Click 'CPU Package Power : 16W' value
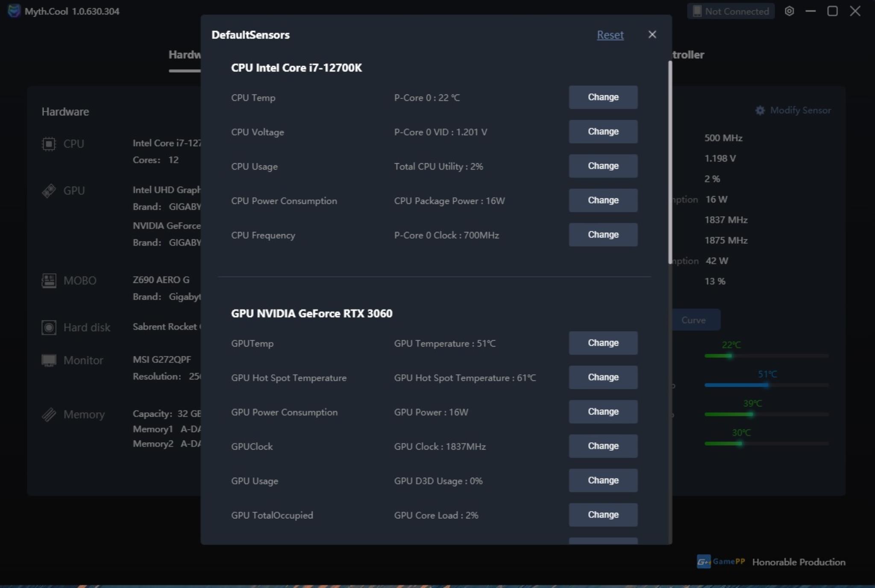Image resolution: width=875 pixels, height=588 pixels. 449,201
